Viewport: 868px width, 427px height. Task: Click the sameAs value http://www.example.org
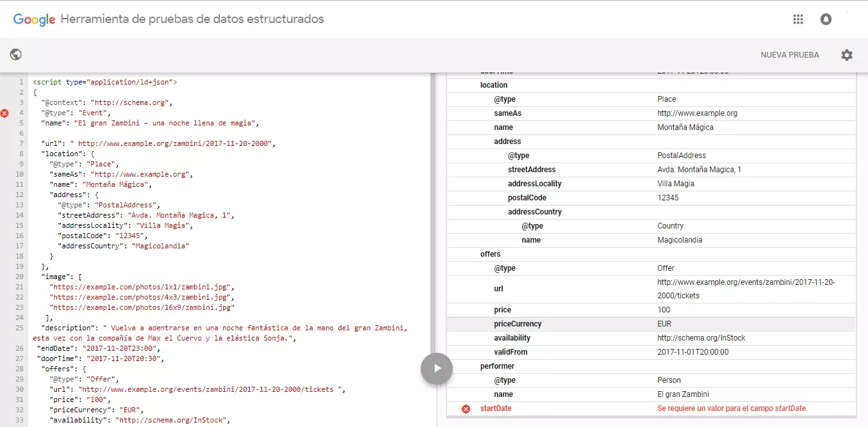[x=697, y=113]
